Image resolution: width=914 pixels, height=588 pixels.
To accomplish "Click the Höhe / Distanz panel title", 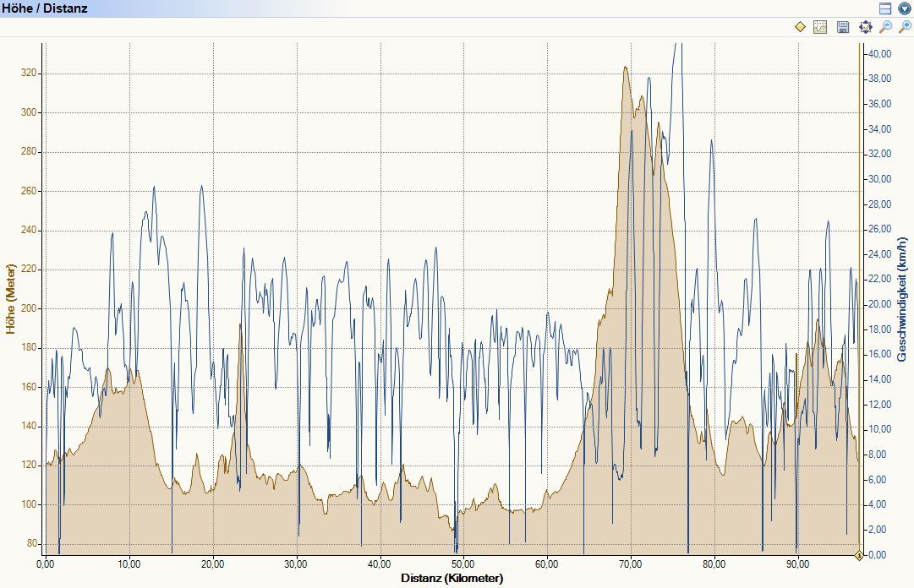I will coord(44,8).
